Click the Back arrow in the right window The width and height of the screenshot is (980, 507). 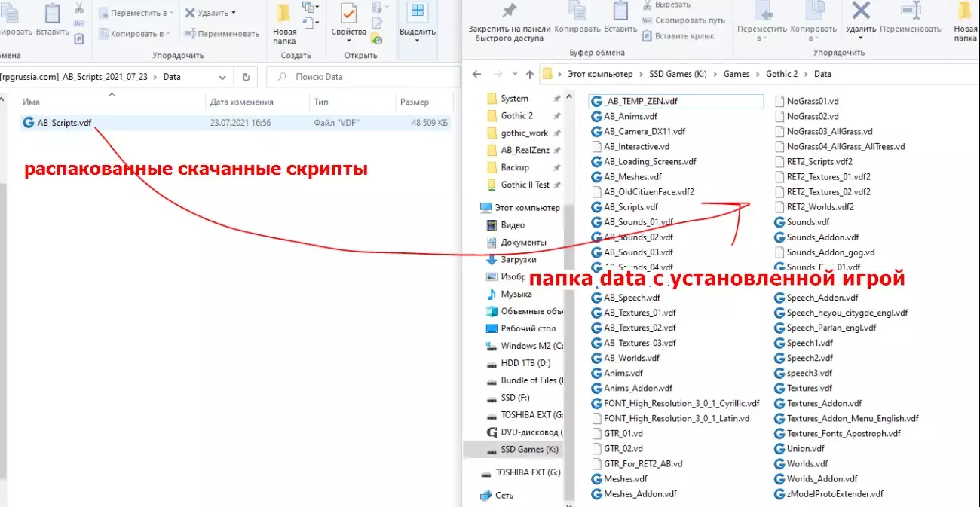[x=476, y=74]
